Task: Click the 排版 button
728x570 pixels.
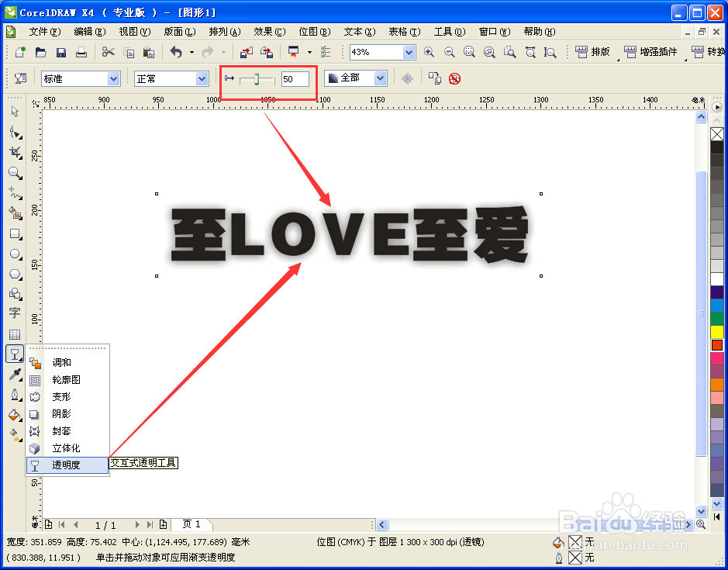Action: point(592,51)
